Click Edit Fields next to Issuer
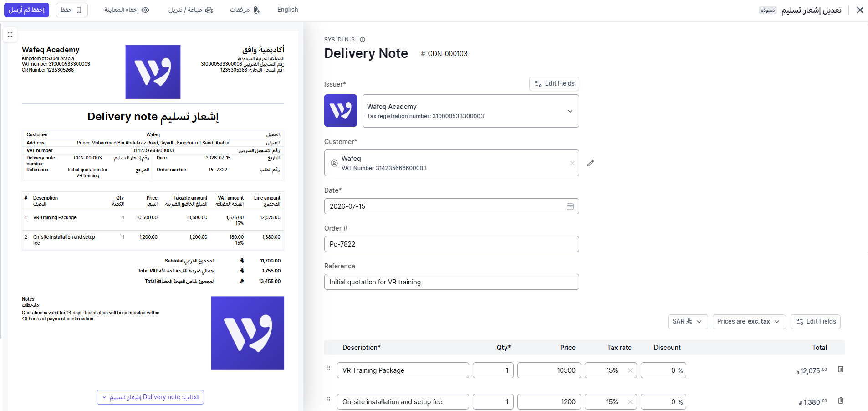868x411 pixels. [554, 84]
